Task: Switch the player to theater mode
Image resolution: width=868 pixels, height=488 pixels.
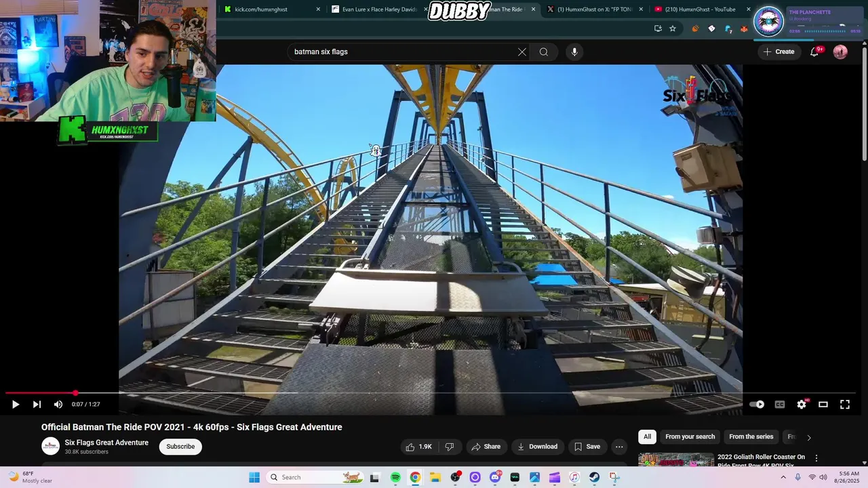Action: click(823, 405)
